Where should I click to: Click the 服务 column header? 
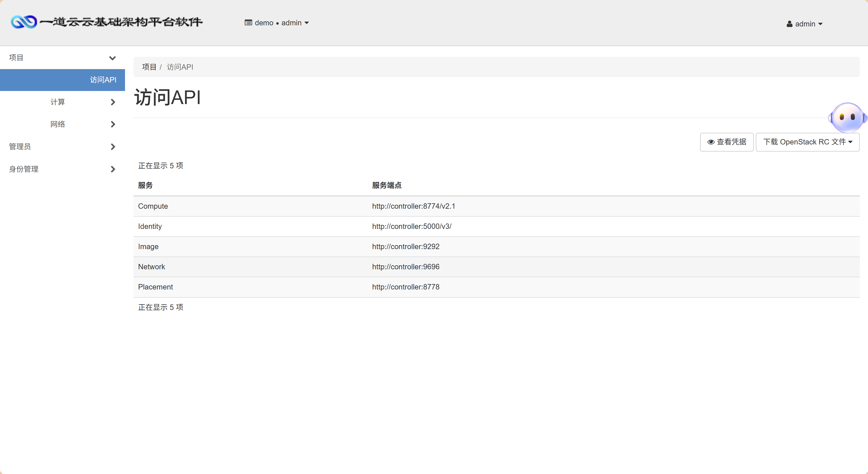(x=145, y=185)
